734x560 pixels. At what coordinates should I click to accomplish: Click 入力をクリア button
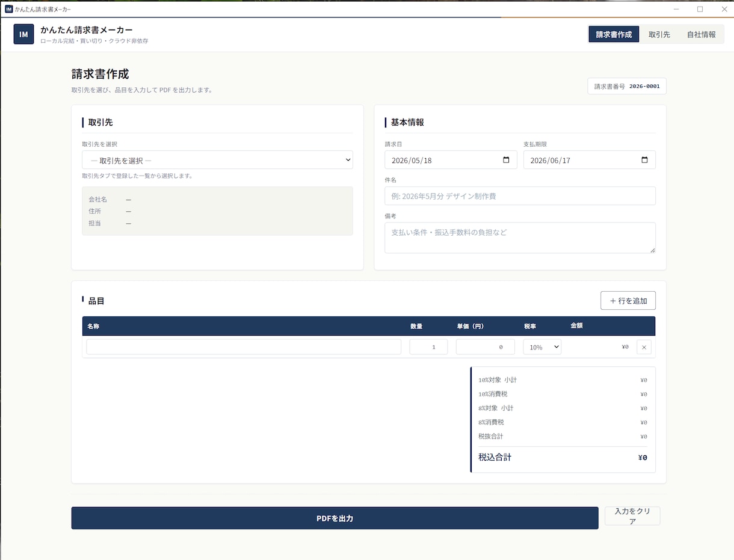(x=632, y=516)
